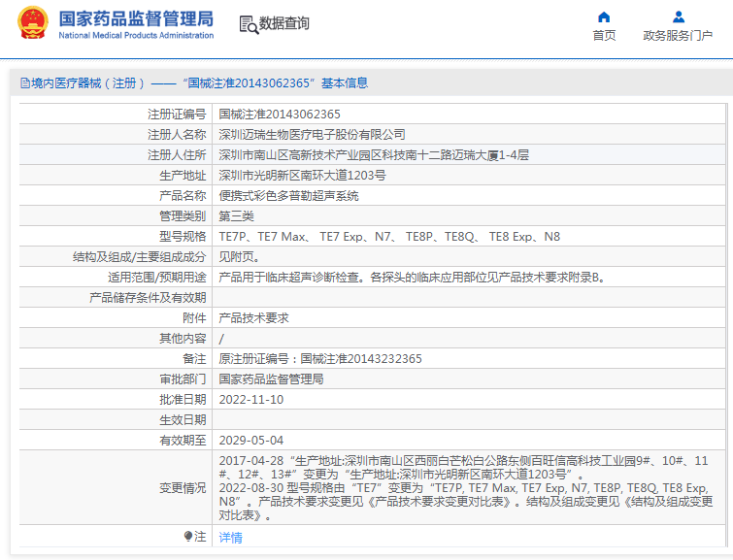The height and width of the screenshot is (560, 733).
Task: Select 深圳迈瑞生物医疗电子股份有限公司 registrant name
Action: 312,135
